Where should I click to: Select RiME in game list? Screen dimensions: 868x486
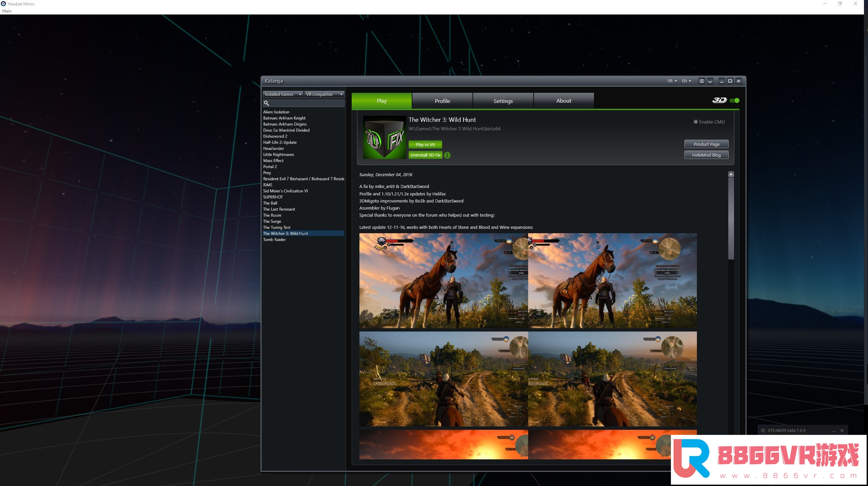[303, 185]
